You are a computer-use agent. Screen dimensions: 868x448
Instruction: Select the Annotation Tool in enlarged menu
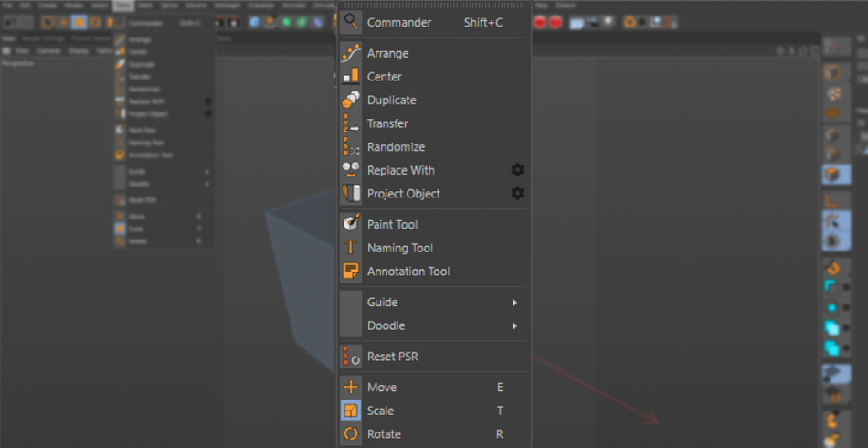tap(435, 271)
